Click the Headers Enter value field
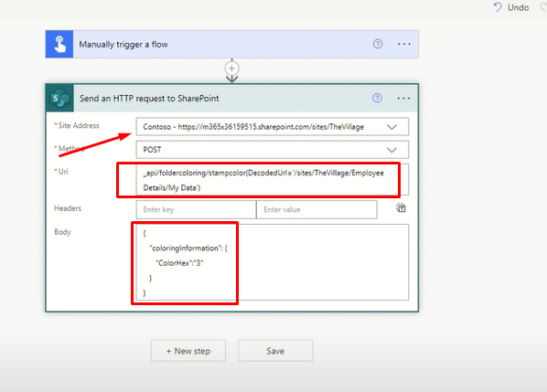This screenshot has width=547, height=392. pos(316,209)
